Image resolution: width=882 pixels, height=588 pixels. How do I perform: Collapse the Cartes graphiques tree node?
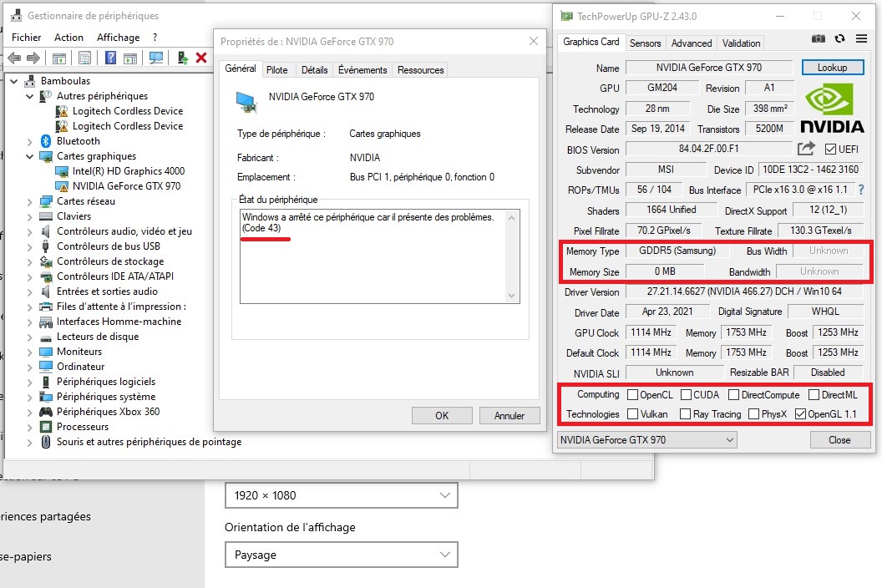(30, 156)
